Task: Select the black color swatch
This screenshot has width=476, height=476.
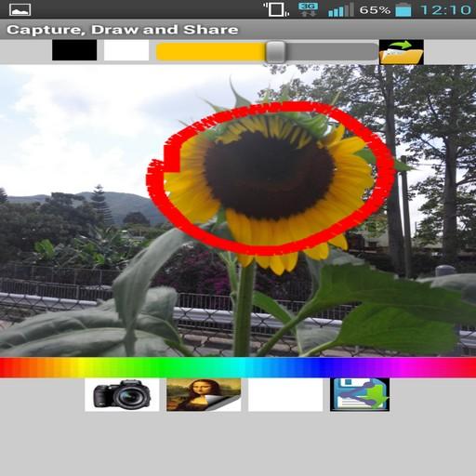Action: click(74, 50)
